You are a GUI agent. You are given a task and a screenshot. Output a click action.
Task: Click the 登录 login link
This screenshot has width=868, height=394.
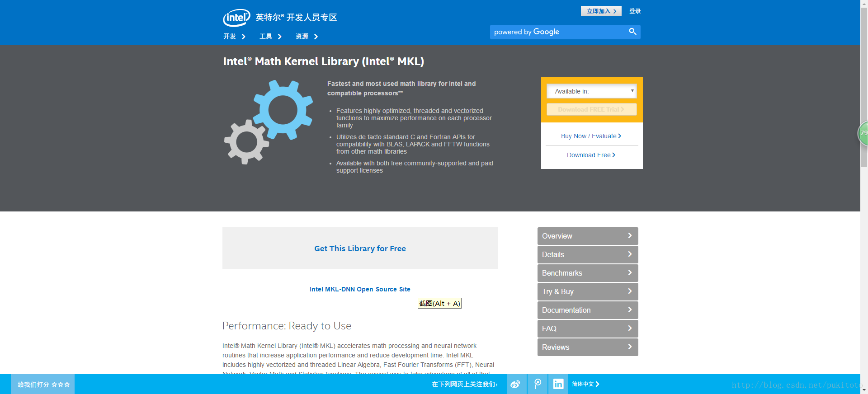(635, 11)
